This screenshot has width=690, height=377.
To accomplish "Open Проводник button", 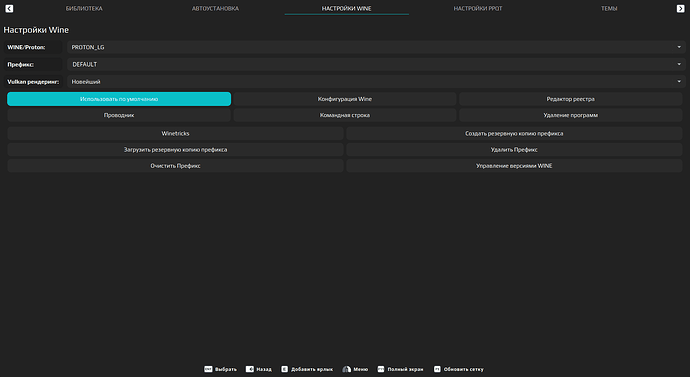I will pos(119,115).
